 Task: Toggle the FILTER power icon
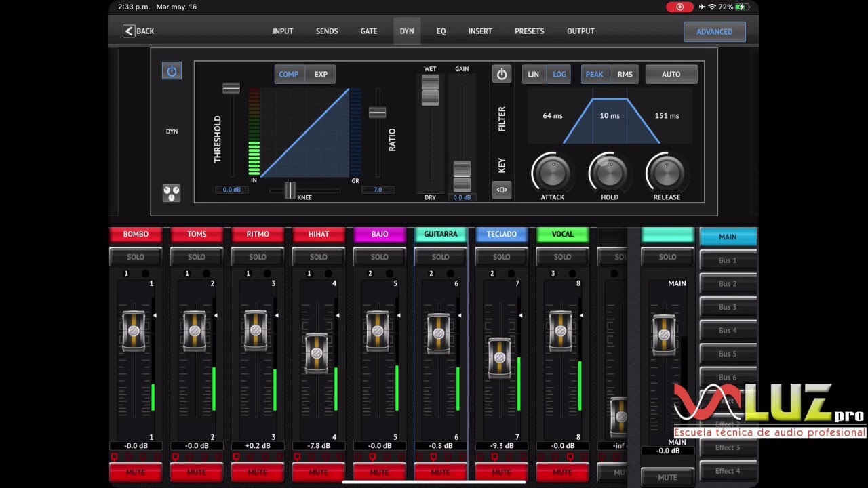coord(502,75)
